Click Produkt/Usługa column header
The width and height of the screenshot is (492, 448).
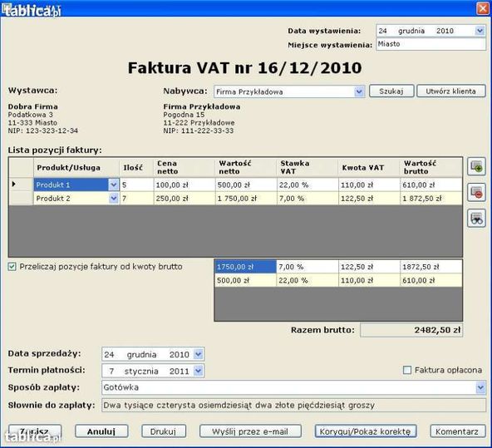click(x=76, y=168)
